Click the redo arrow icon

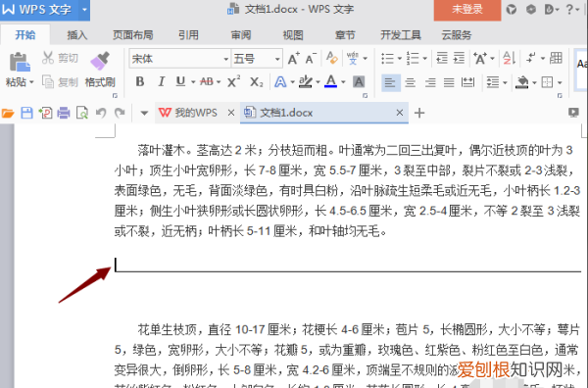(120, 113)
